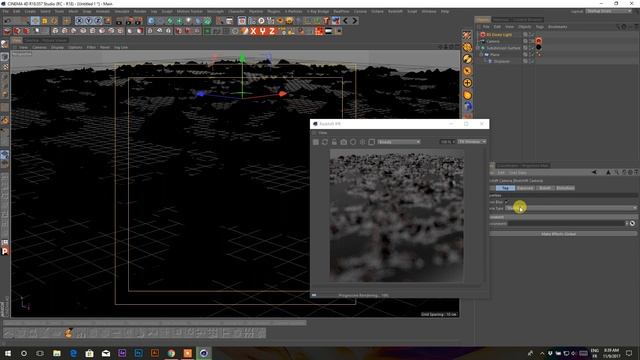This screenshot has width=640, height=360.
Task: Switch to the Distortion tab in Attribute Manager
Action: 565,188
